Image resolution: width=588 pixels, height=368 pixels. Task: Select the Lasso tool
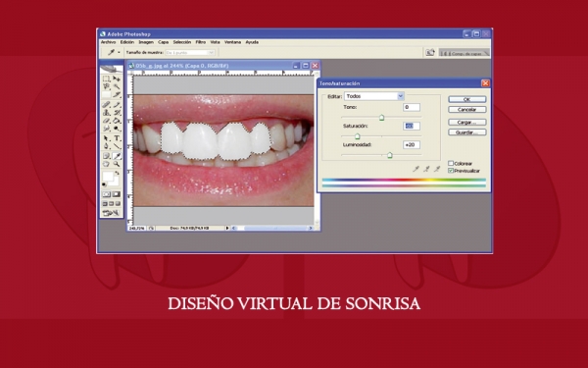pyautogui.click(x=107, y=86)
